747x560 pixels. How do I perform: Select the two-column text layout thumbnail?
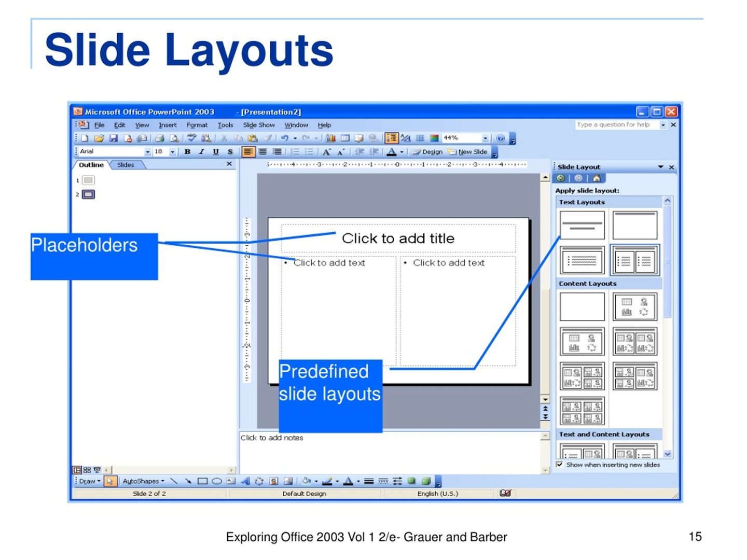click(635, 260)
